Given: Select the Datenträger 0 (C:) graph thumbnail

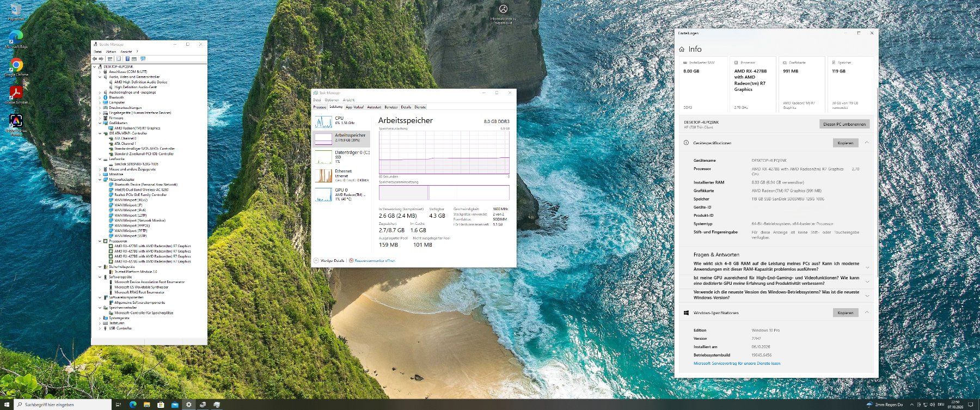Looking at the screenshot, I should [x=323, y=157].
